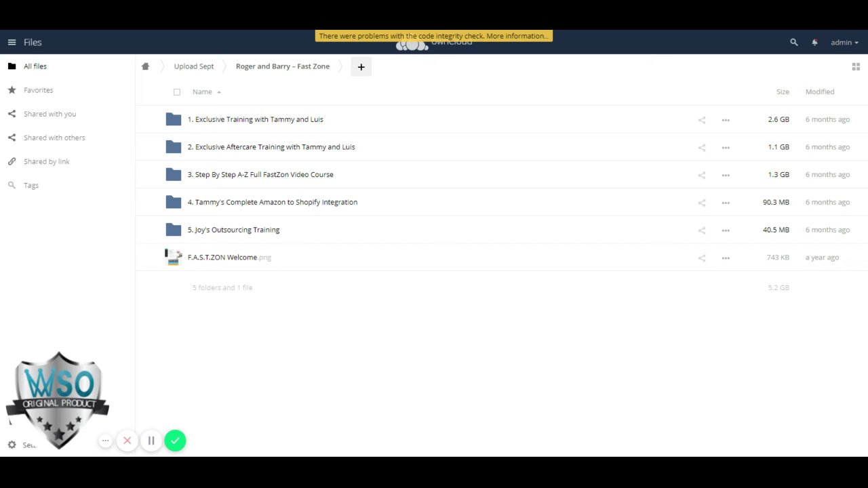
Task: Share 3. Step By Step folder
Action: [702, 175]
